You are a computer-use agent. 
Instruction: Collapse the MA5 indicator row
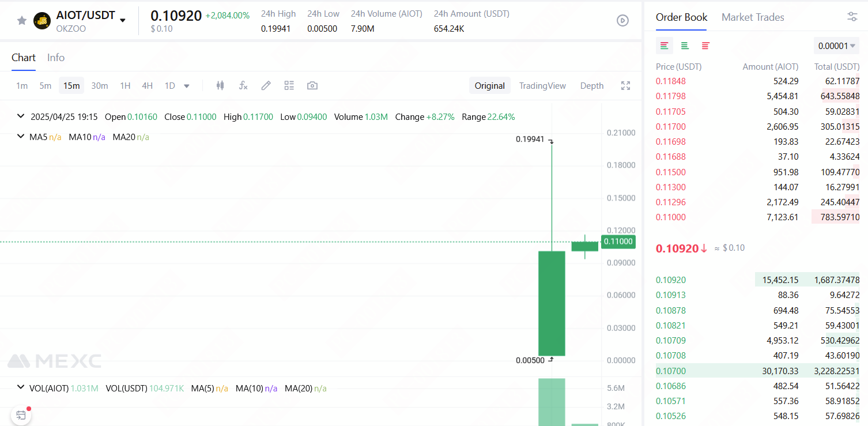(21, 137)
